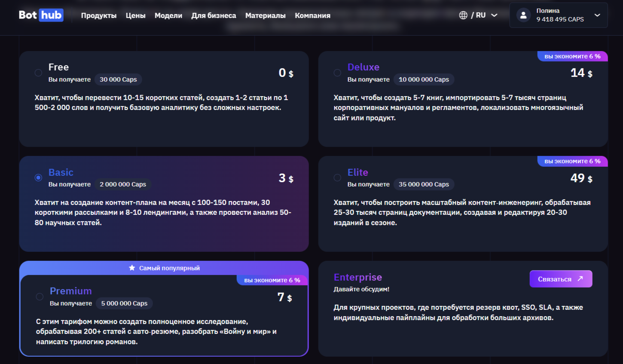Open the Модели menu
The width and height of the screenshot is (623, 364).
pos(168,15)
